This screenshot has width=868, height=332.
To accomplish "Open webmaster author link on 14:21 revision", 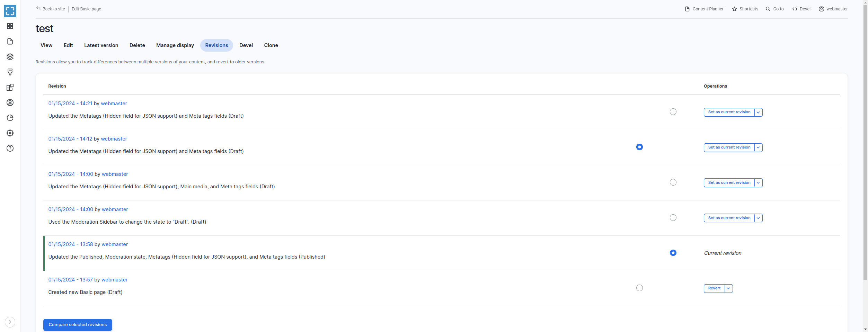I will (x=114, y=104).
